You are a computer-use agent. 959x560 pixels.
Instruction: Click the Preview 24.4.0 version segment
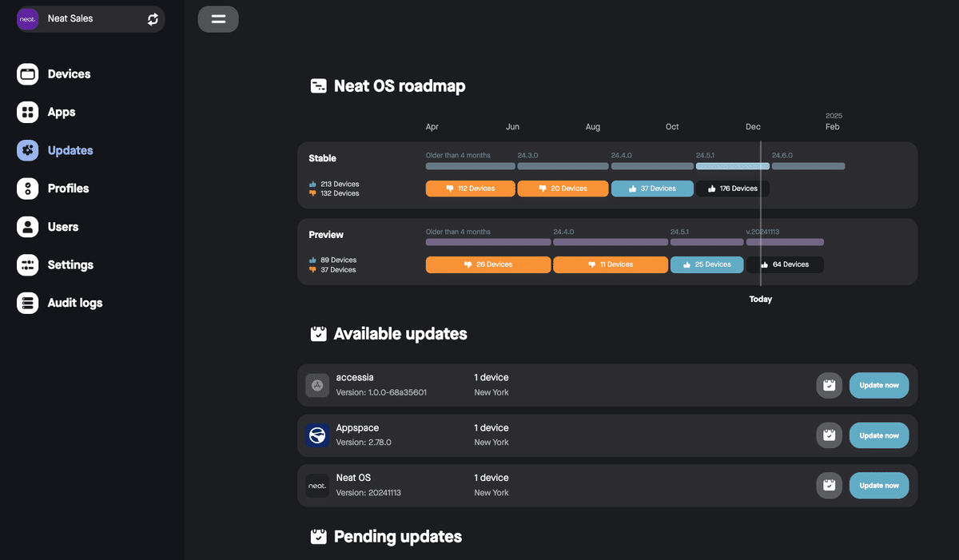tap(611, 242)
